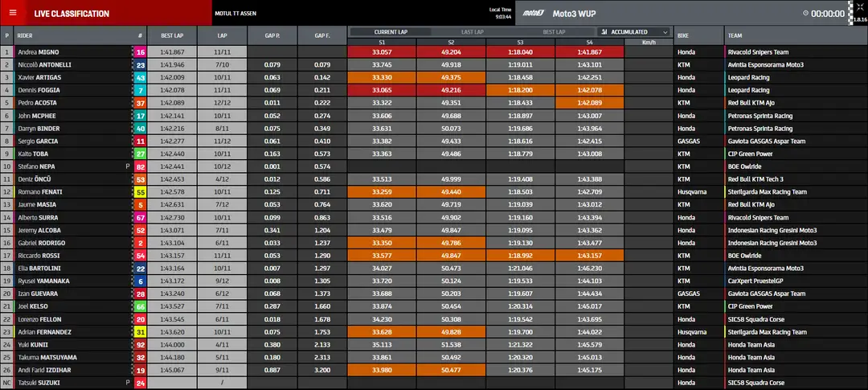Click the Moto3 WUP session title
Image resolution: width=868 pixels, height=390 pixels.
tap(574, 14)
